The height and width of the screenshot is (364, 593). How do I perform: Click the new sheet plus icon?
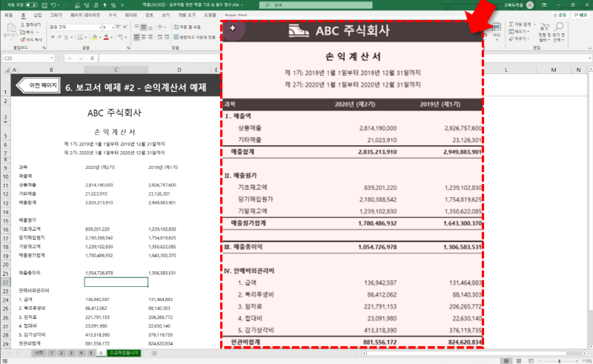(x=154, y=353)
